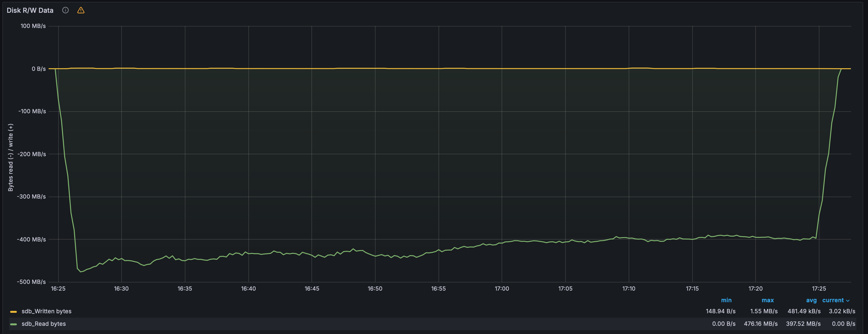Viewport: 868px width, 334px height.
Task: Click the written bytes 481.49 kB/s avg value
Action: point(804,311)
